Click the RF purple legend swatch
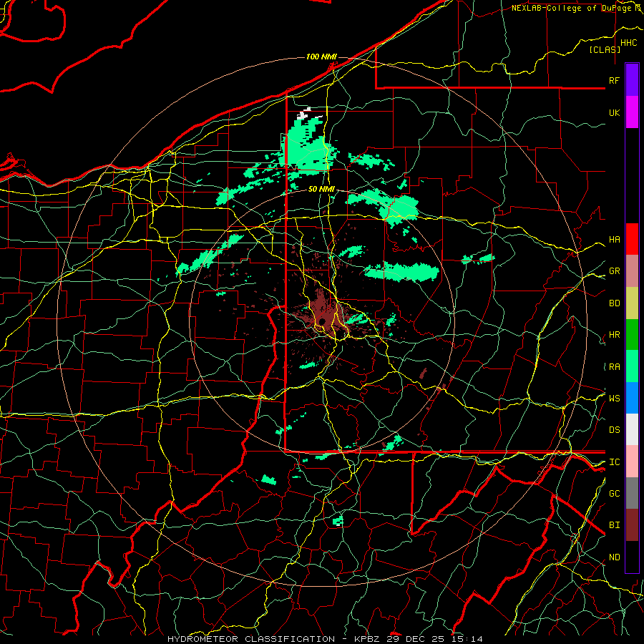The height and width of the screenshot is (644, 644). coord(632,80)
